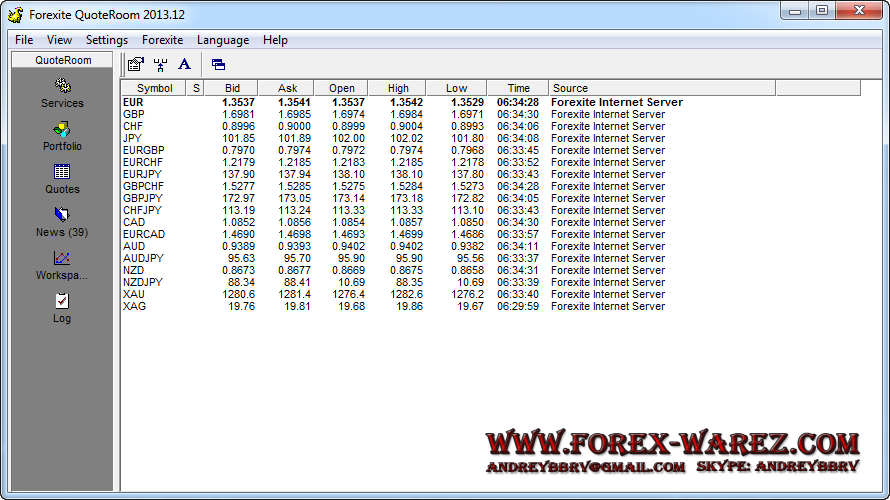890x500 pixels.
Task: Sort quotes by Symbol column header
Action: point(154,88)
